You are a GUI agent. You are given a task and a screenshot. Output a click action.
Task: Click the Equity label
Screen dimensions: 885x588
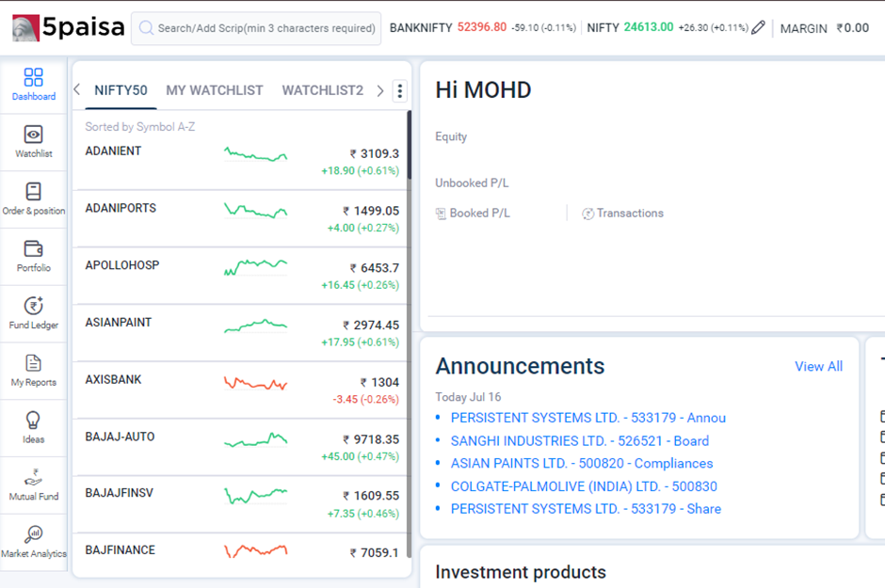click(451, 136)
